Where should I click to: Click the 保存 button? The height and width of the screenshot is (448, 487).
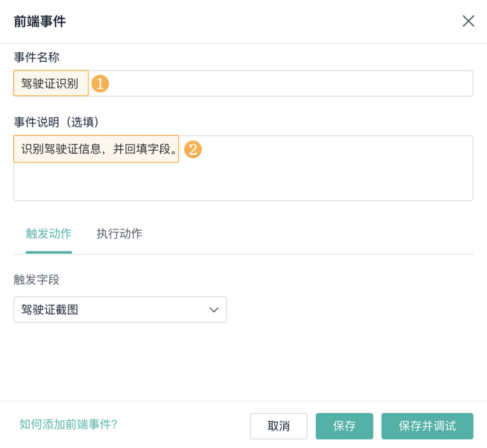click(x=344, y=426)
